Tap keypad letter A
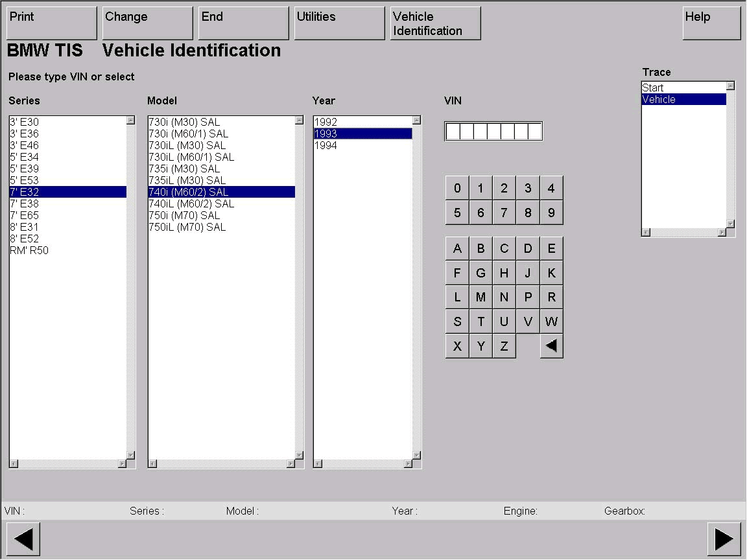The width and height of the screenshot is (747, 560). click(x=457, y=249)
